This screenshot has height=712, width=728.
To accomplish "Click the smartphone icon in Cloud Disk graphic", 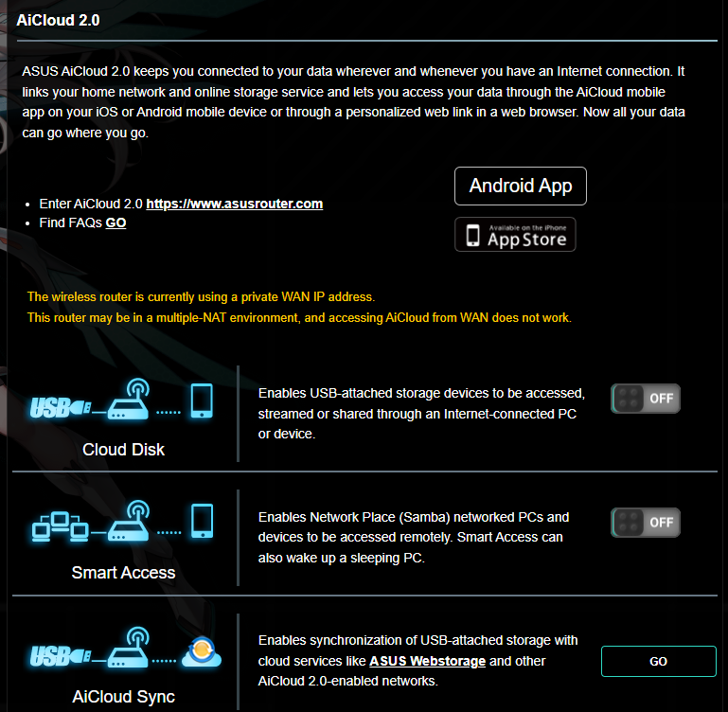I will pyautogui.click(x=202, y=400).
